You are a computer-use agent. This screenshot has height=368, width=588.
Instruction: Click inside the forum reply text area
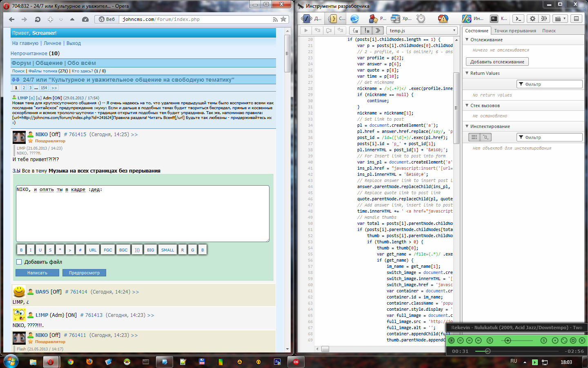click(143, 215)
